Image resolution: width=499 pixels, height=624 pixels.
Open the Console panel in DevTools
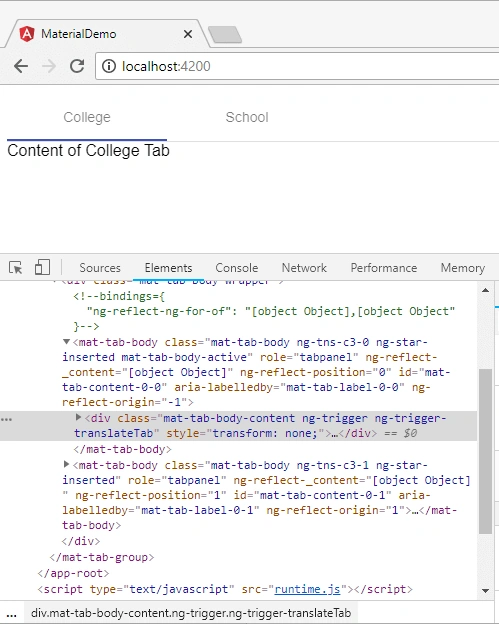(237, 268)
